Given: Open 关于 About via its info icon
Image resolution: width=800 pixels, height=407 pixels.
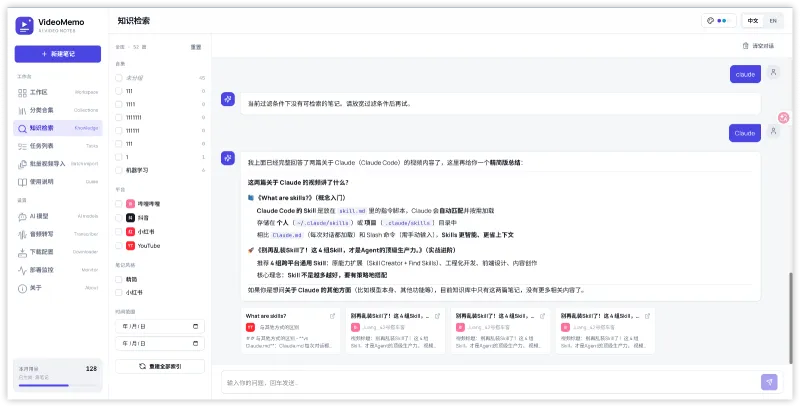Looking at the screenshot, I should point(22,289).
